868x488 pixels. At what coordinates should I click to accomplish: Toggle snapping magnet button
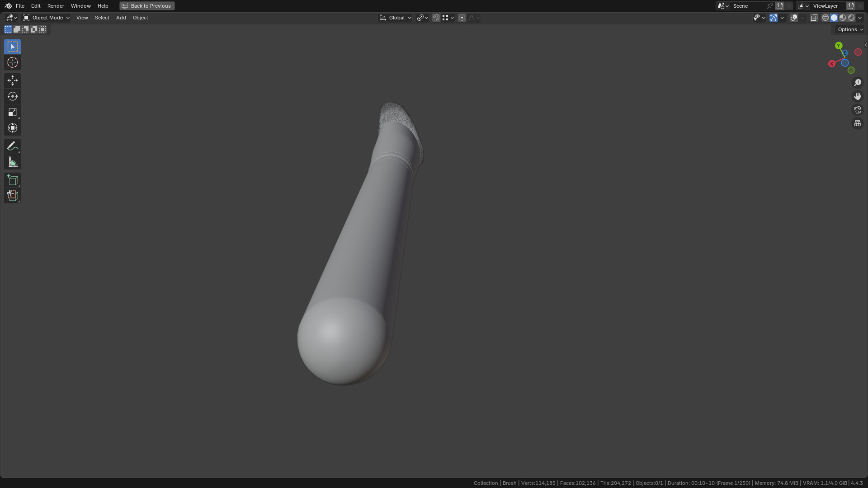coord(436,18)
